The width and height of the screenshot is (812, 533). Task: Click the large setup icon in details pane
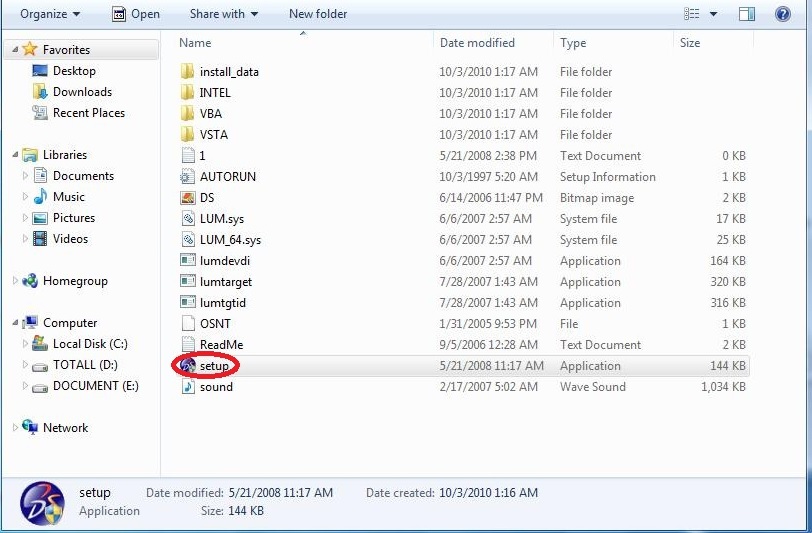point(42,503)
